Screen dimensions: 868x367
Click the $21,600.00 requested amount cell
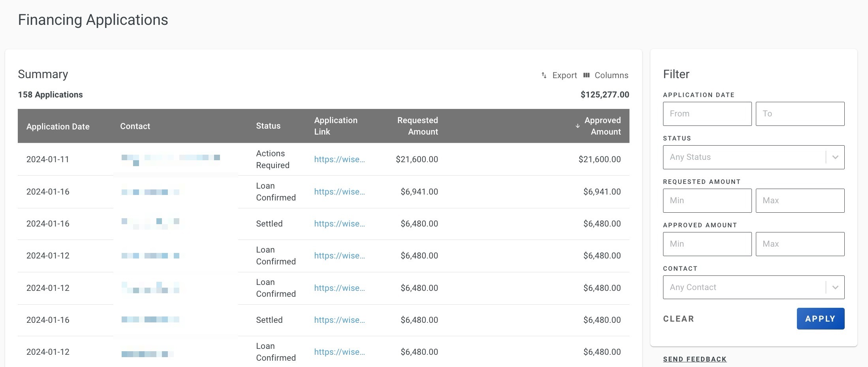click(x=417, y=159)
